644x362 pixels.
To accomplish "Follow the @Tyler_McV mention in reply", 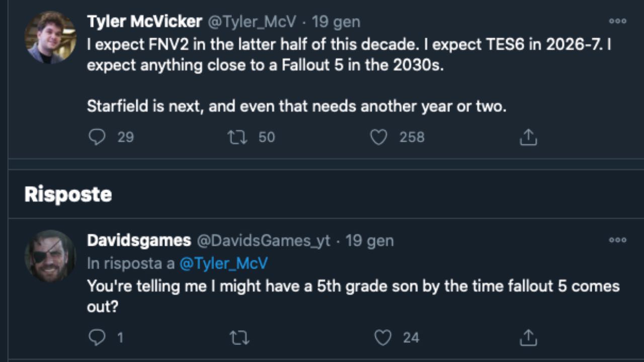I will tap(223, 263).
